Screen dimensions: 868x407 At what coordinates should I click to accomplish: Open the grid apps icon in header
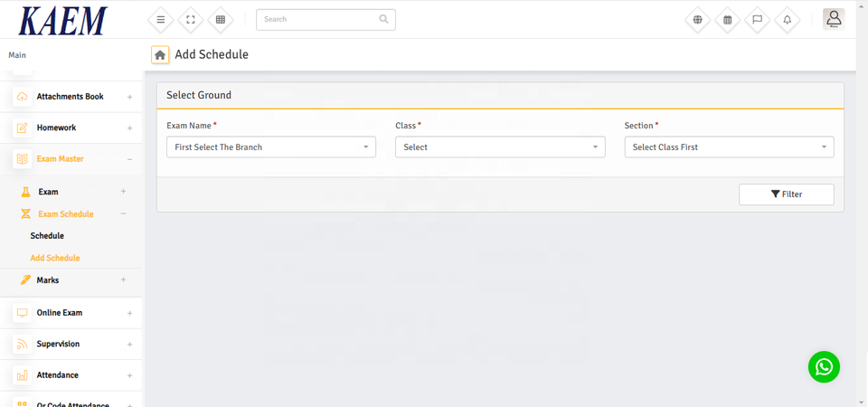click(x=221, y=19)
